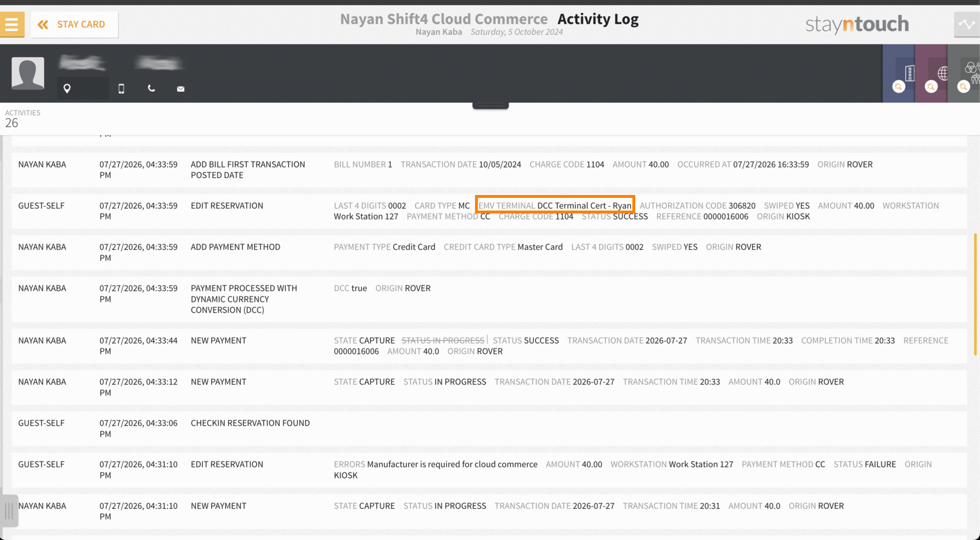
Task: Click the struck-through STATUS IN PROGRESS text
Action: tap(443, 340)
